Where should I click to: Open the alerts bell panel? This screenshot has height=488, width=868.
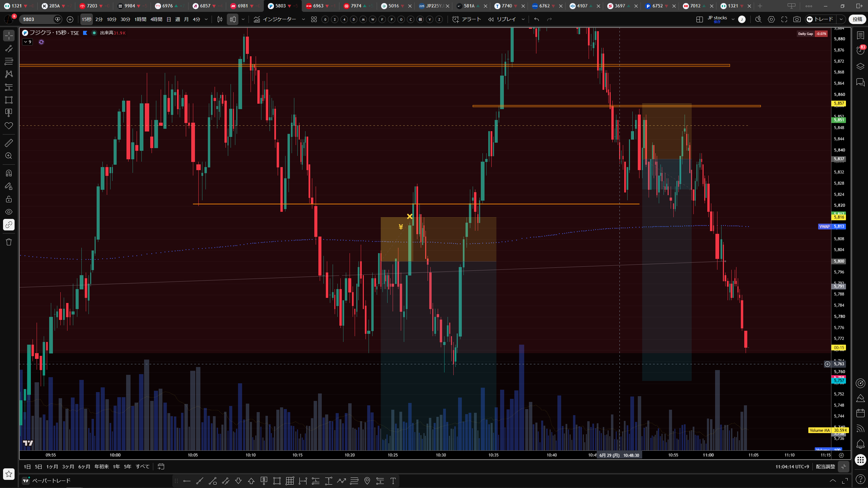pyautogui.click(x=861, y=444)
